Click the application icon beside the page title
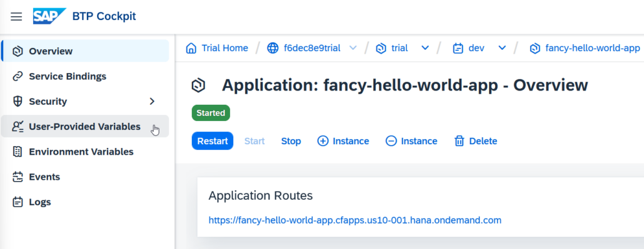 [198, 85]
